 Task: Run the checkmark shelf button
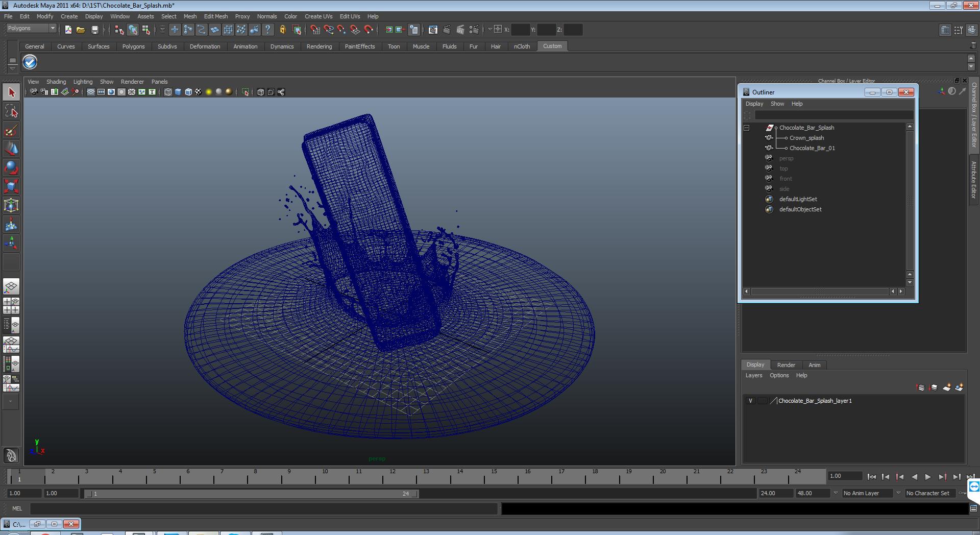(x=30, y=62)
